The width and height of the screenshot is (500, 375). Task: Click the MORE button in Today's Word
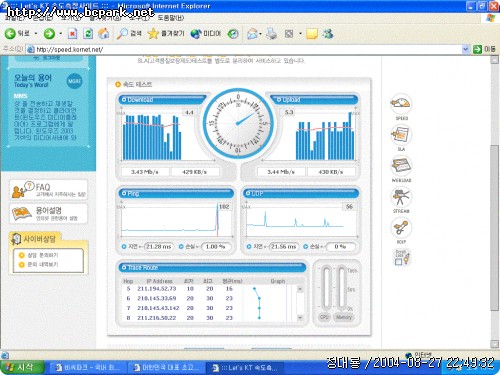[x=74, y=81]
